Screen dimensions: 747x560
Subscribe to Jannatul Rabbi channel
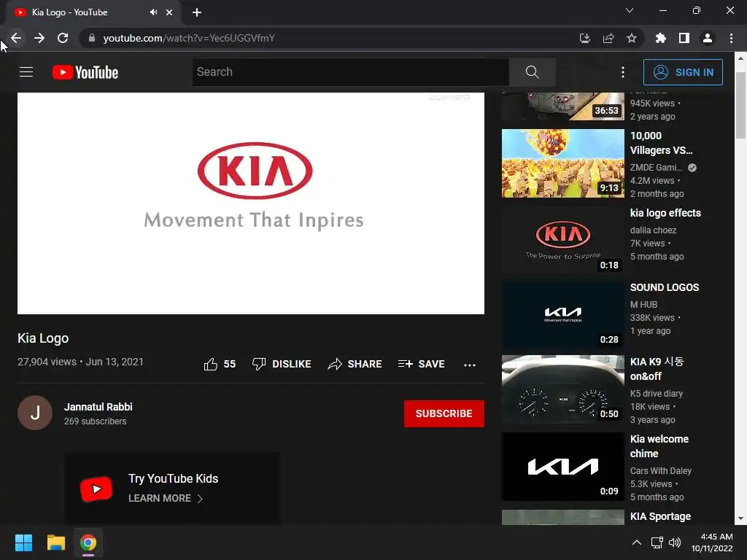tap(444, 413)
